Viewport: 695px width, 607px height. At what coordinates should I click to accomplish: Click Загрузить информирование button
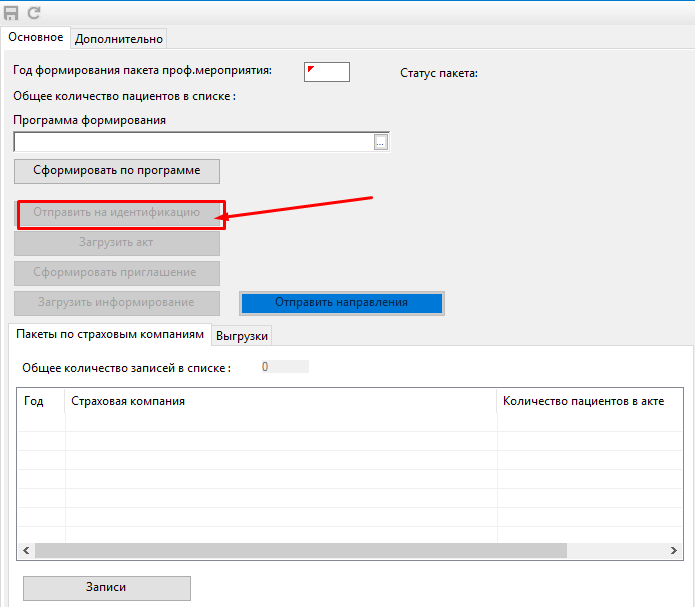[x=117, y=302]
